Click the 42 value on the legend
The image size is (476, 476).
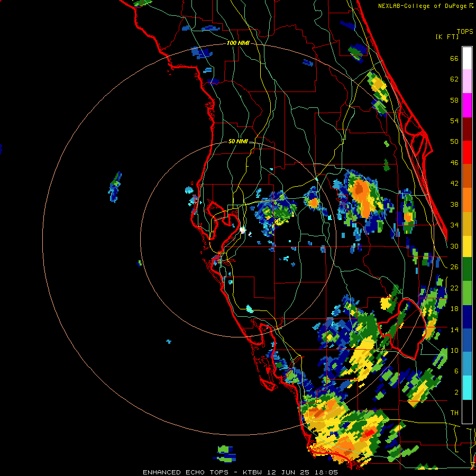pyautogui.click(x=454, y=184)
